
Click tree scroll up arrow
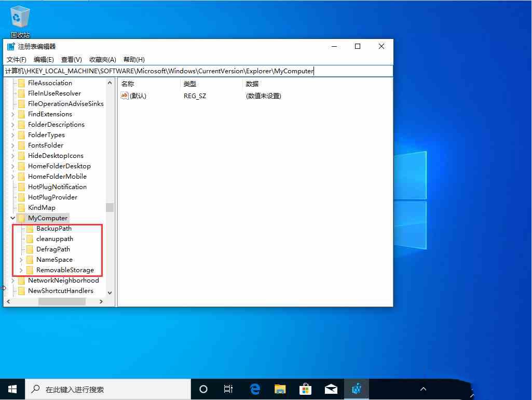110,83
